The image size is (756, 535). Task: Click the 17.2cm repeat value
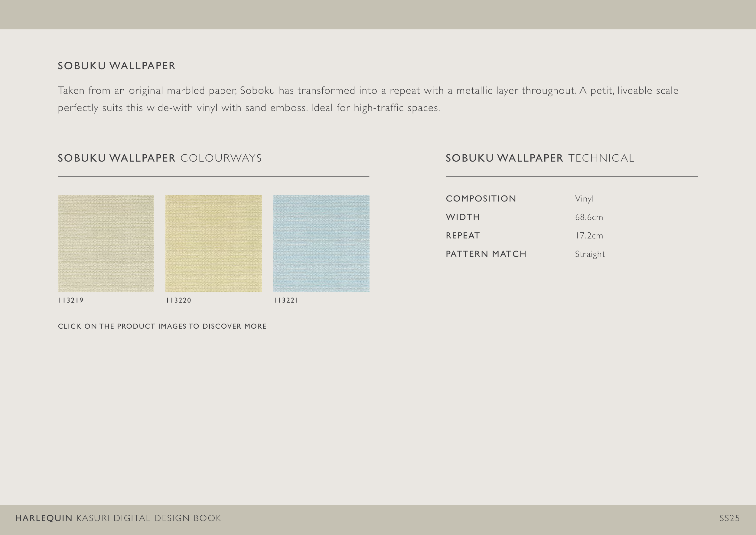pyautogui.click(x=589, y=235)
